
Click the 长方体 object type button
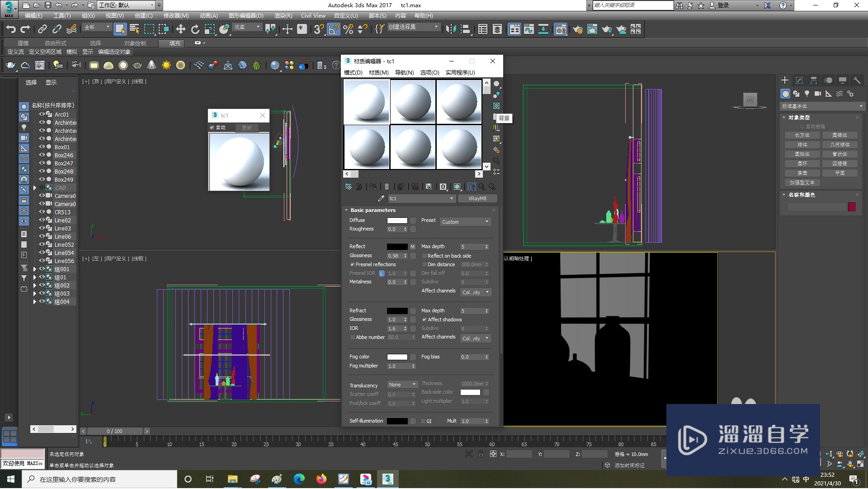pyautogui.click(x=802, y=135)
